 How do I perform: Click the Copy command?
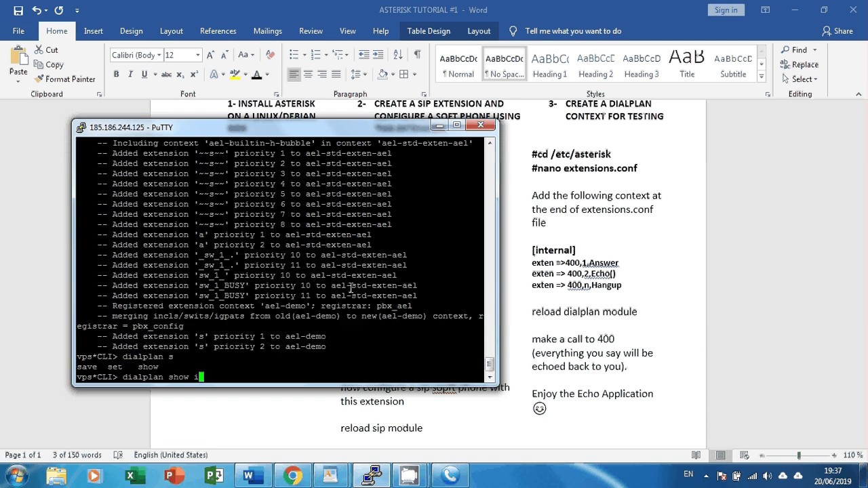48,64
